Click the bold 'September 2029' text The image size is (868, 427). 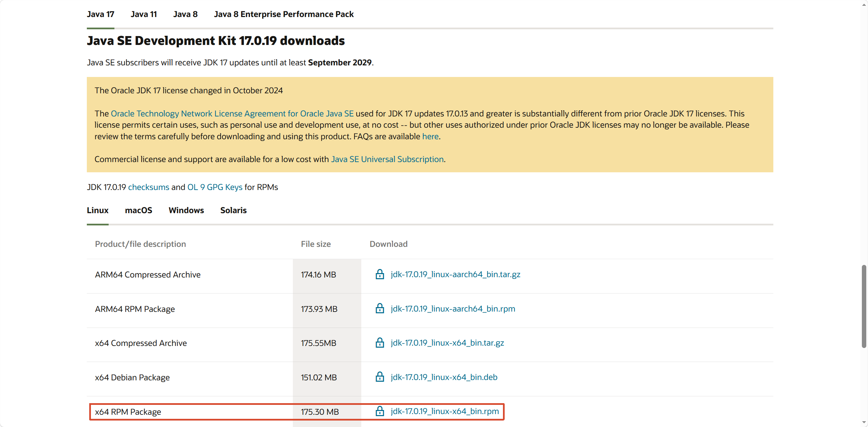[x=340, y=63]
